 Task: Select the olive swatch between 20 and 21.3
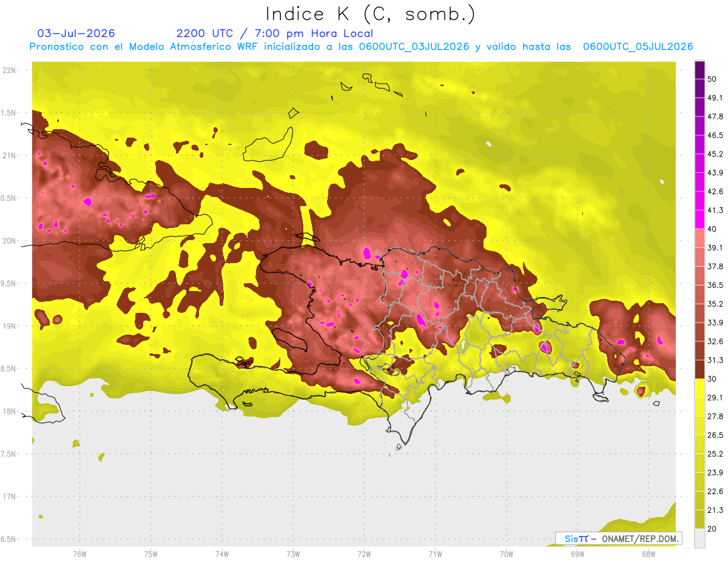tap(699, 520)
